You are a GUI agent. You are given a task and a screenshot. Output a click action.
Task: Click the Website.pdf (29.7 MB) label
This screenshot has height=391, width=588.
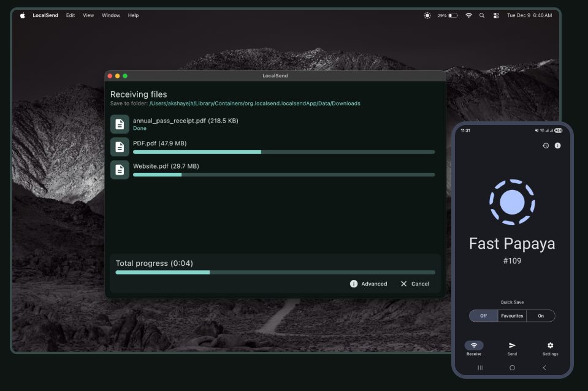click(x=166, y=166)
